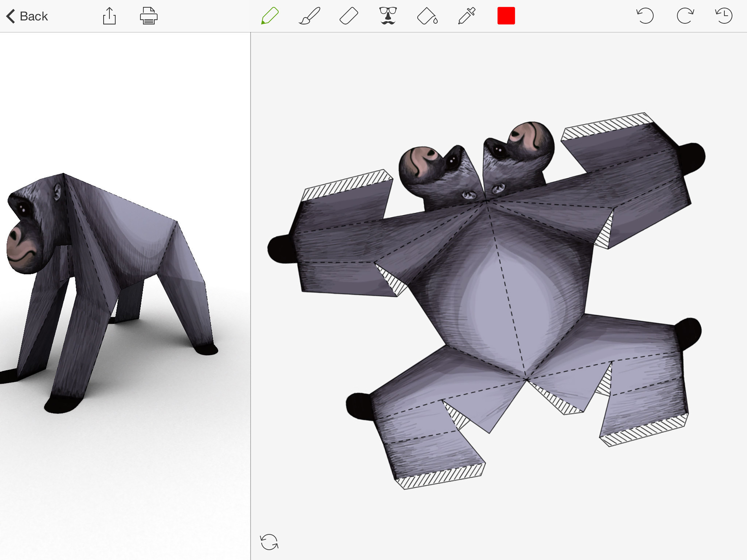The width and height of the screenshot is (747, 560).
Task: Tap the share export icon
Action: 109,16
